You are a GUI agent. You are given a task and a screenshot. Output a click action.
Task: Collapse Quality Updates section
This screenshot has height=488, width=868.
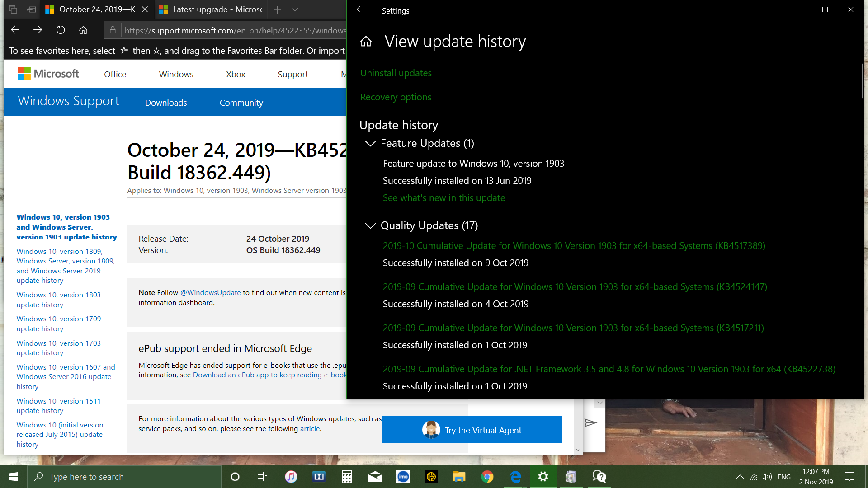pyautogui.click(x=370, y=225)
